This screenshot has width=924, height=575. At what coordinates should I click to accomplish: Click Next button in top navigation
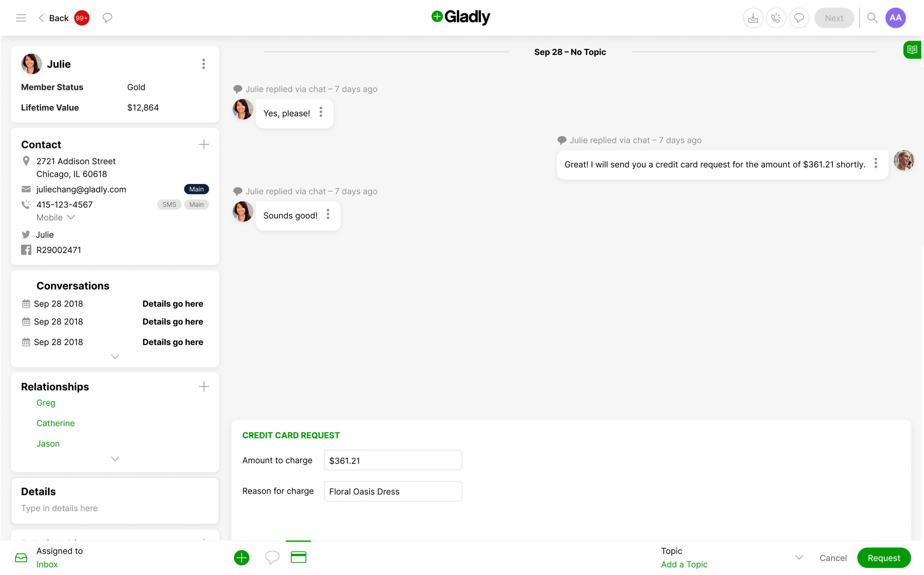[x=834, y=18]
